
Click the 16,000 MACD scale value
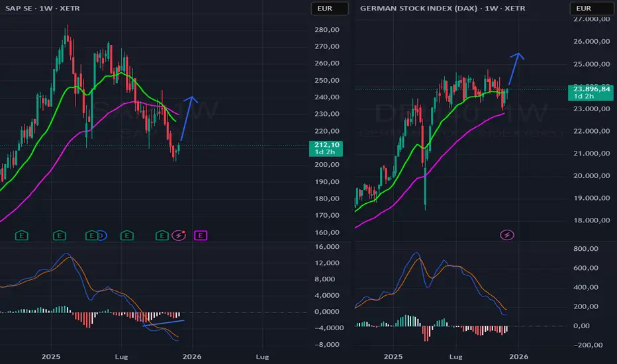[327, 247]
